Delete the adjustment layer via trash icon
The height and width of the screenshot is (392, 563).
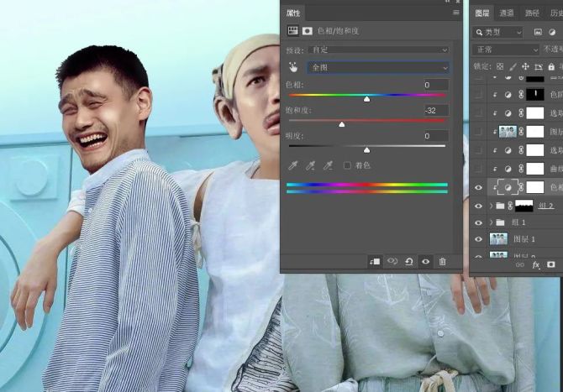click(443, 262)
